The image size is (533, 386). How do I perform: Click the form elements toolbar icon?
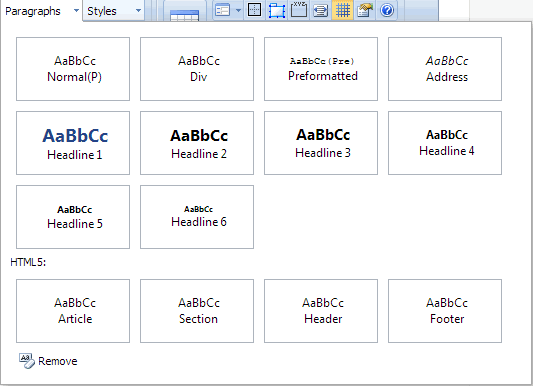coord(223,10)
